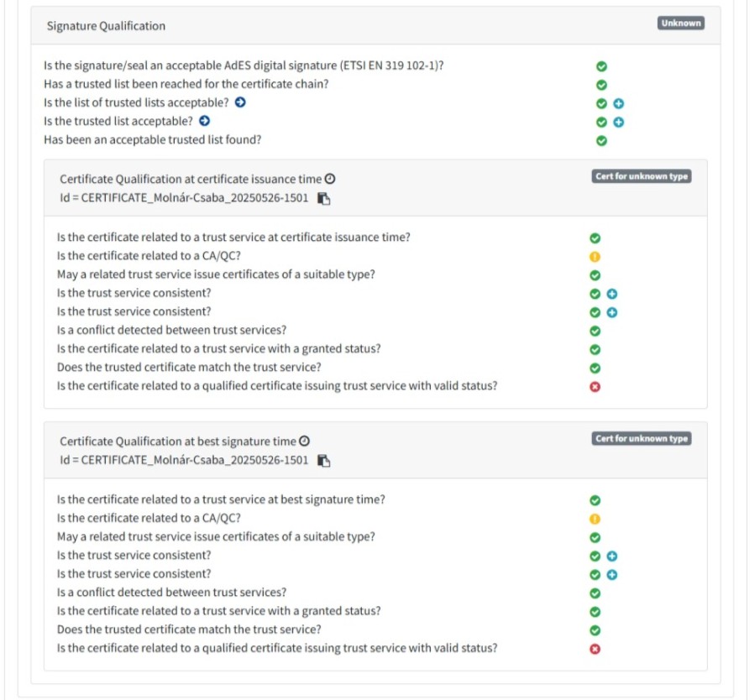Click 'Cert for unknown type' badge at best signature time
This screenshot has width=755, height=700.
(x=642, y=439)
